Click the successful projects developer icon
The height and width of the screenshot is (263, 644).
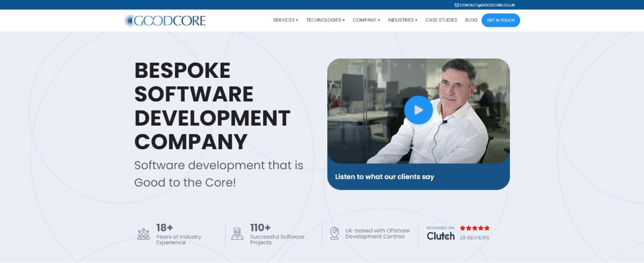coord(237,233)
